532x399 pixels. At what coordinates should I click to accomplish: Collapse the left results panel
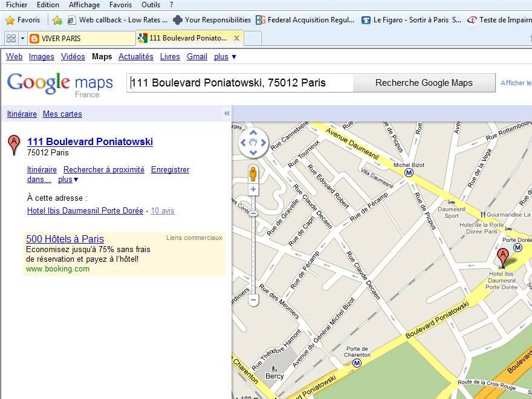point(227,114)
